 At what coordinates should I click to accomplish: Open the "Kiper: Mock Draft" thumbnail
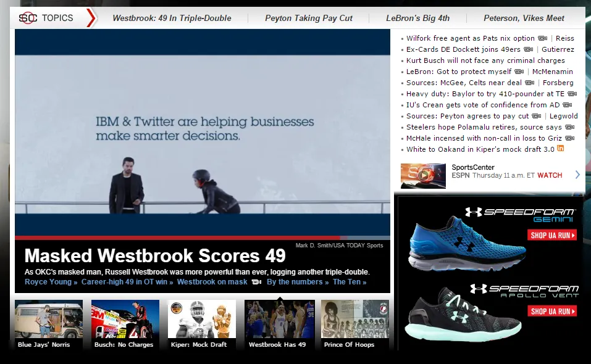coord(201,320)
